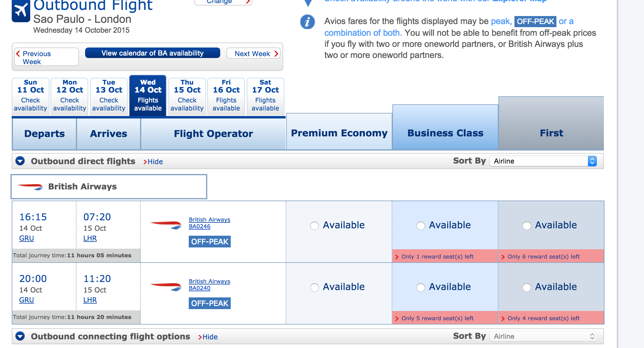Select Premium Economy for the 16:15 flight
Image resolution: width=644 pixels, height=348 pixels.
click(x=315, y=226)
